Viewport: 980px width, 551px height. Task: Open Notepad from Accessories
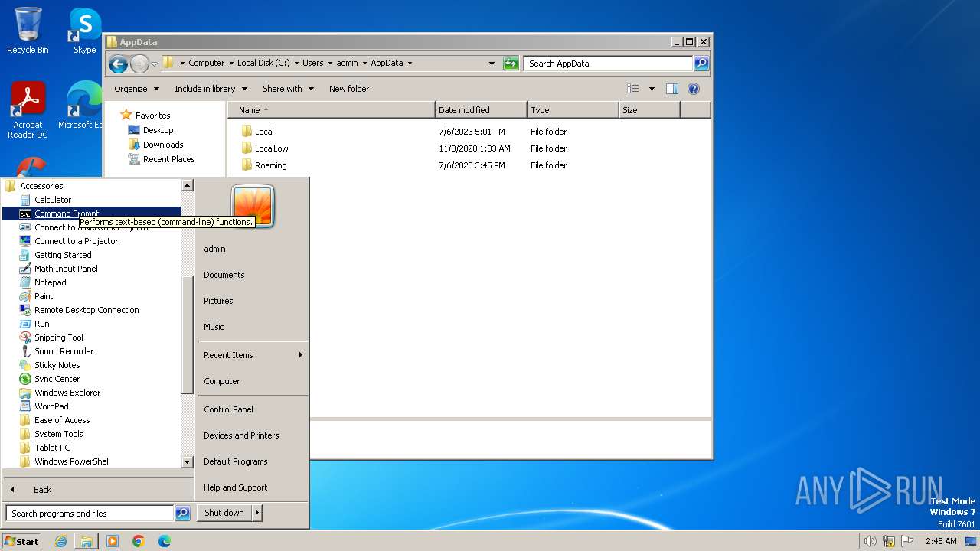pos(50,282)
